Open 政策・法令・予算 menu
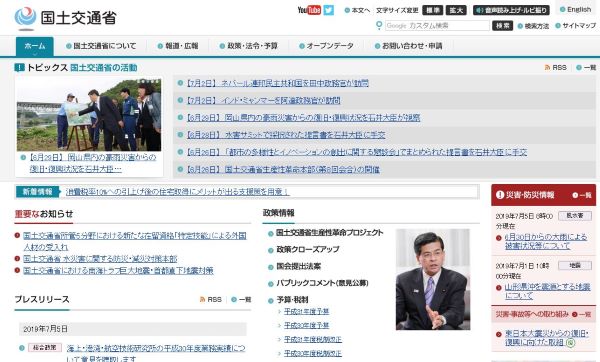Image resolution: width=600 pixels, height=362 pixels. click(x=249, y=46)
